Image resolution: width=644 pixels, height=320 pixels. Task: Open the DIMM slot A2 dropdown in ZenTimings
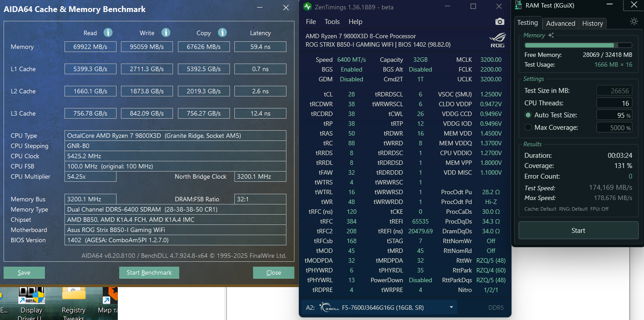click(x=380, y=307)
